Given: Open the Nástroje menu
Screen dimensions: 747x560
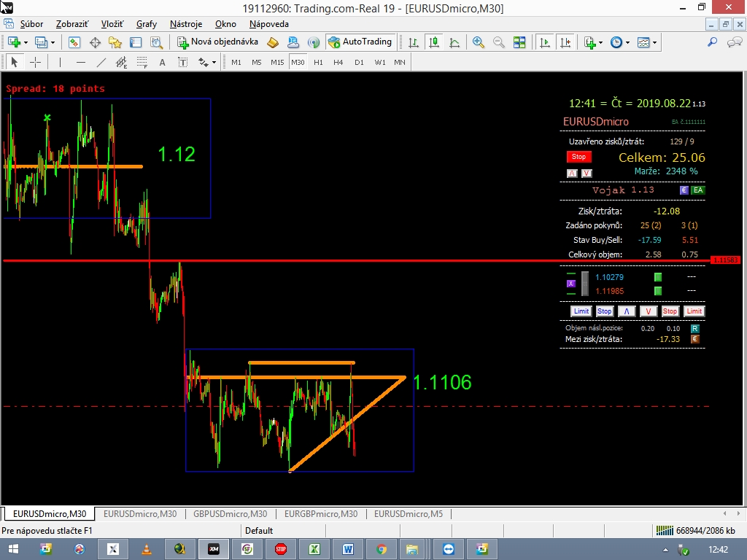Looking at the screenshot, I should (186, 24).
